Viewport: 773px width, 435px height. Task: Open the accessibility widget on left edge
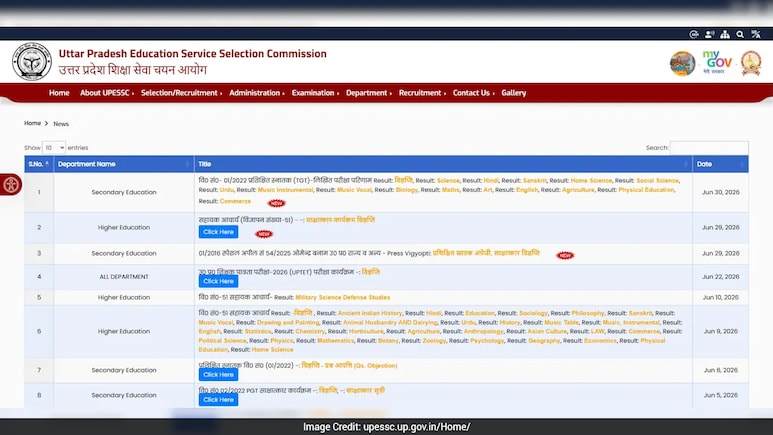(x=10, y=184)
